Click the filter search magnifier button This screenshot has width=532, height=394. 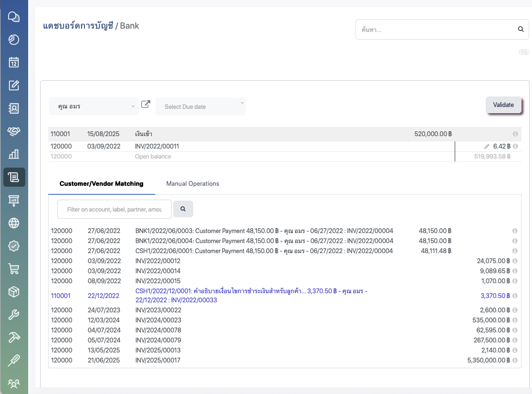pos(183,209)
